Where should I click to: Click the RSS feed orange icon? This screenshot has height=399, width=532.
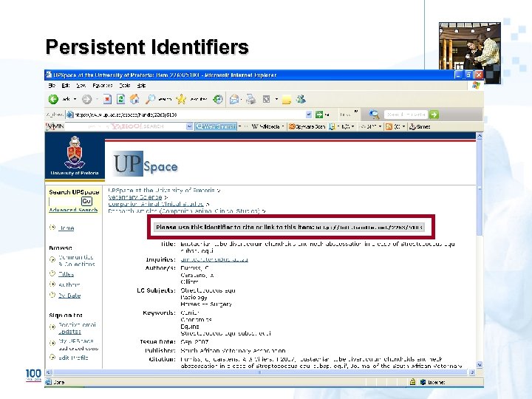(389, 126)
